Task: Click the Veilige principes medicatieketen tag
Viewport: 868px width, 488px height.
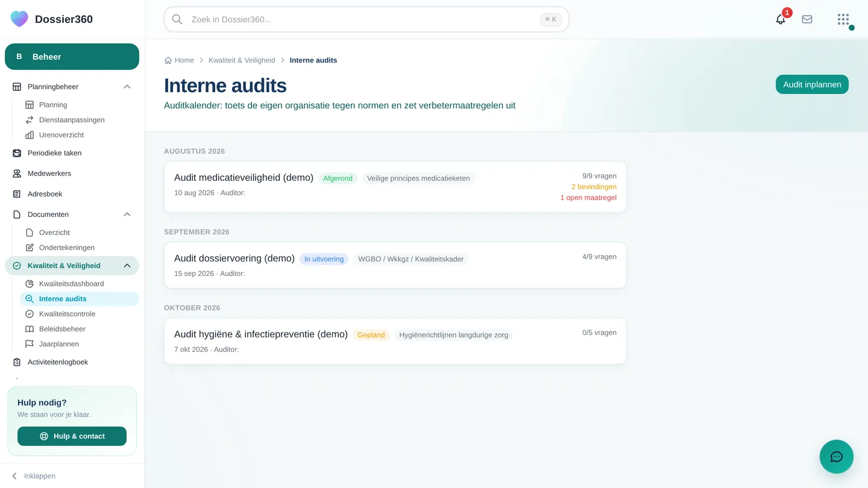Action: pyautogui.click(x=418, y=178)
